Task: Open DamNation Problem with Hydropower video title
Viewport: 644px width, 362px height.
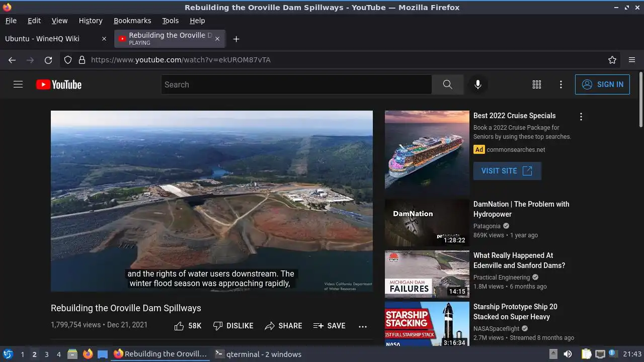Action: click(x=521, y=209)
